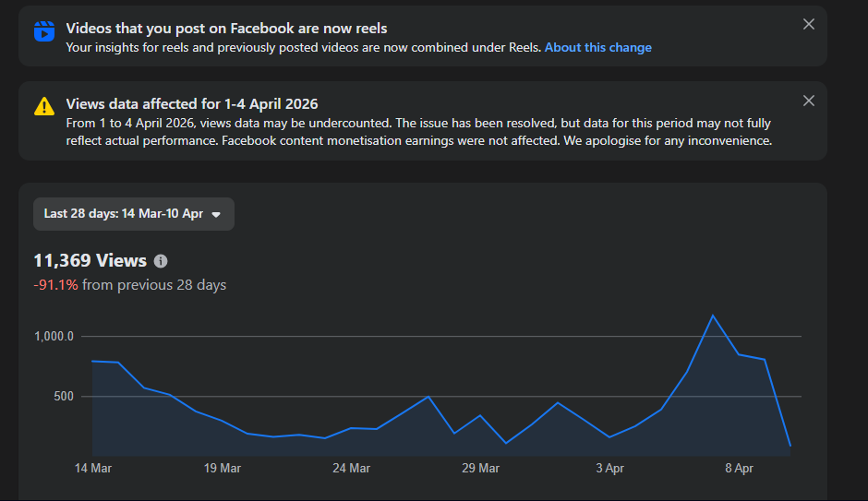Screen dimensions: 868x501
Task: Click the chart's starting point at 14 Mar
Action: pos(92,361)
